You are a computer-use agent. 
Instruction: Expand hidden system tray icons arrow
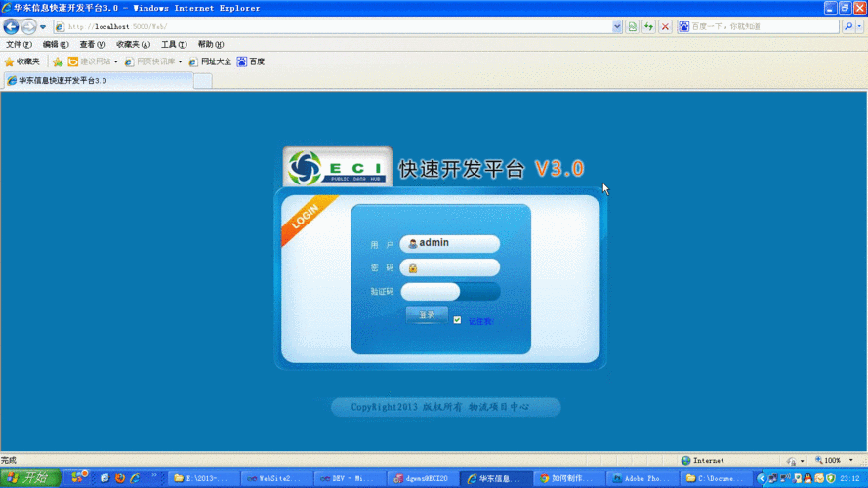pos(762,478)
